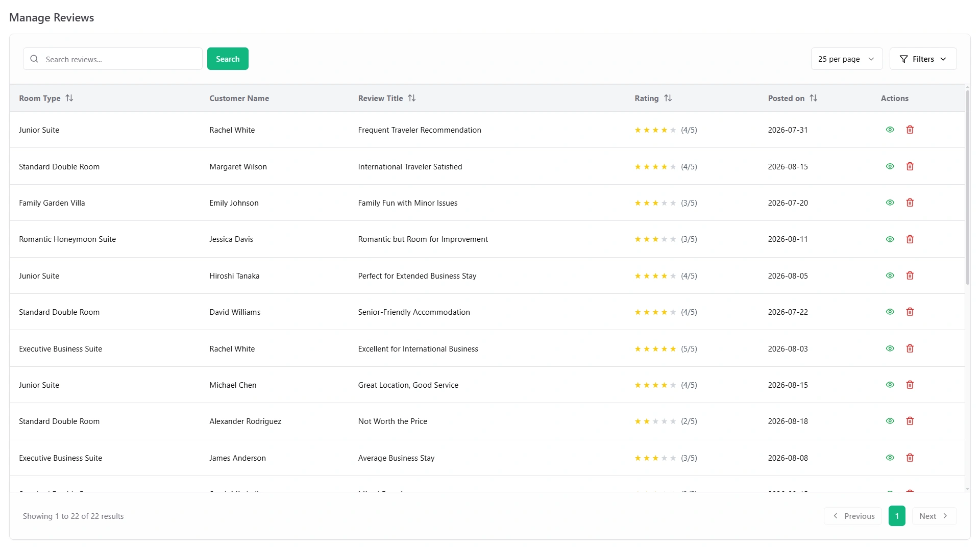Delete Margaret Wilson's review
The width and height of the screenshot is (980, 551).
[x=910, y=166]
